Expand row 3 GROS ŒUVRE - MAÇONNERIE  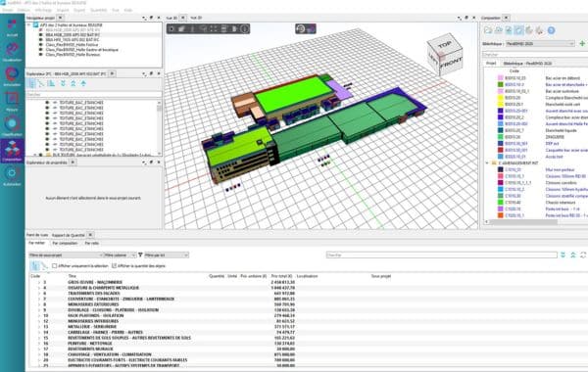coord(39,282)
